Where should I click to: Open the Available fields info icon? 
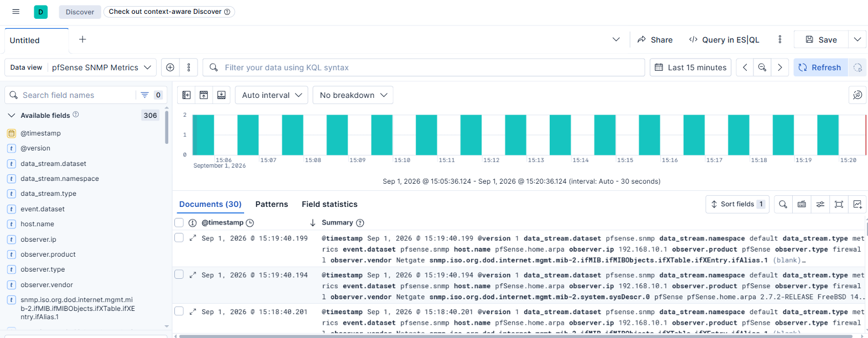coord(76,115)
